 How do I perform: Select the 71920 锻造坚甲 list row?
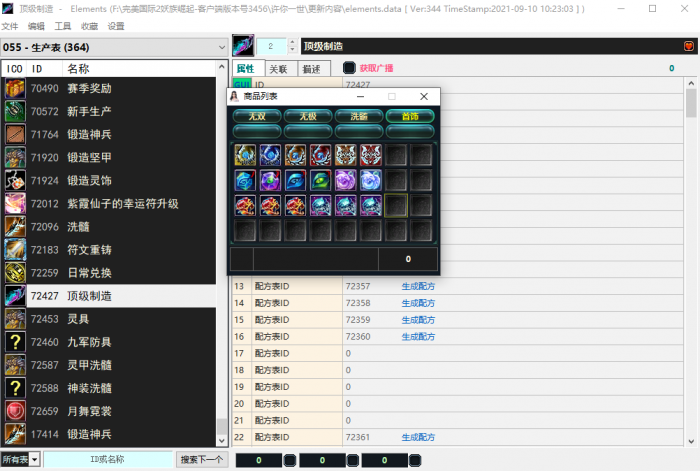(x=110, y=157)
